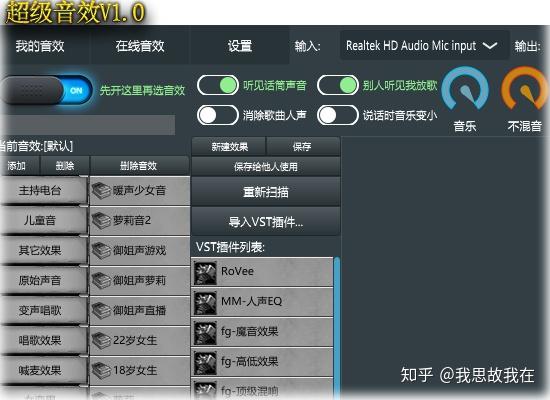Switch to the 在线音效 tab
The image size is (550, 400).
tap(140, 46)
